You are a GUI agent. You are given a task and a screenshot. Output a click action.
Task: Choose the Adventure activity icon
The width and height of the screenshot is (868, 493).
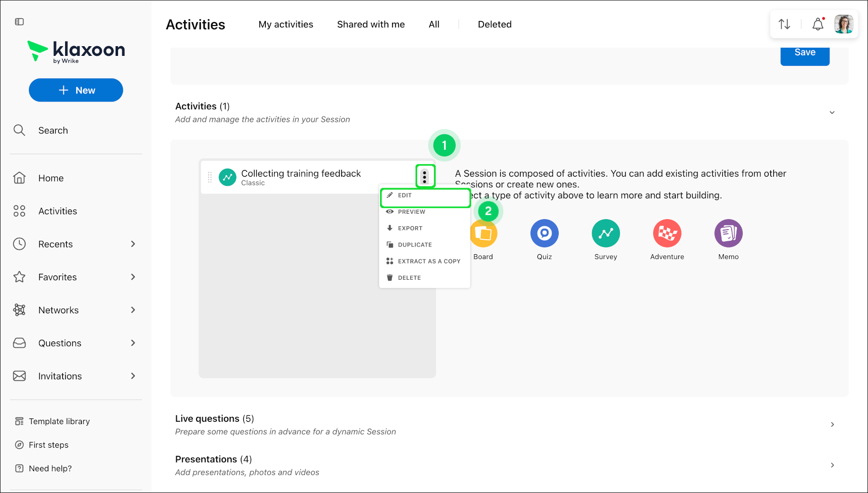point(667,234)
